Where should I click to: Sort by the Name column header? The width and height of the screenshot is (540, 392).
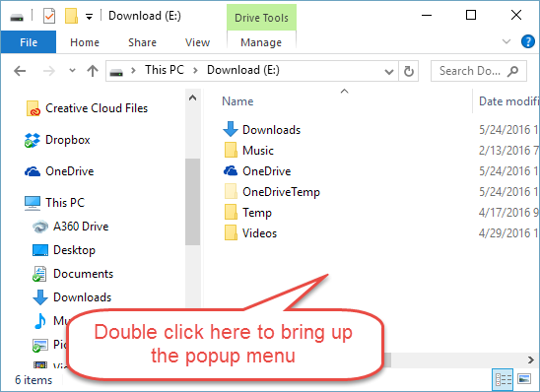point(237,101)
